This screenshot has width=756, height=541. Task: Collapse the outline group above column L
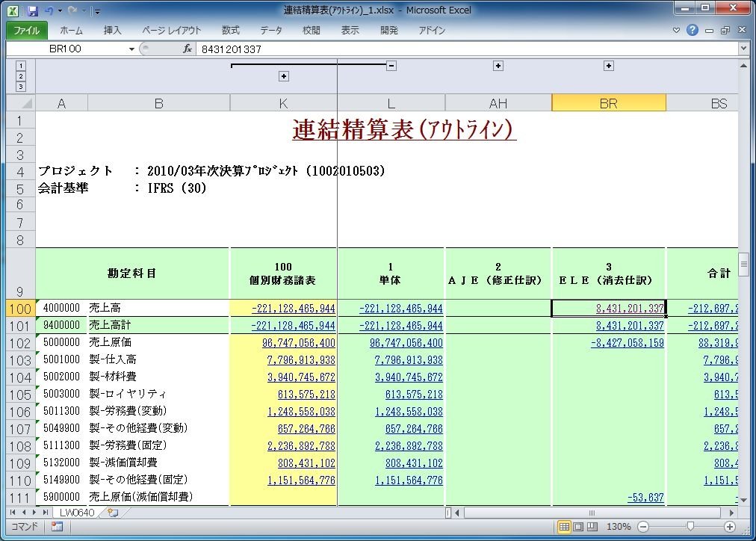(391, 66)
